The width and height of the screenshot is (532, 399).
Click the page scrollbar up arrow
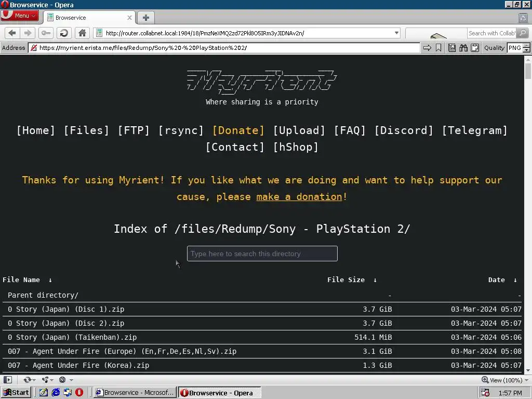pyautogui.click(x=528, y=59)
